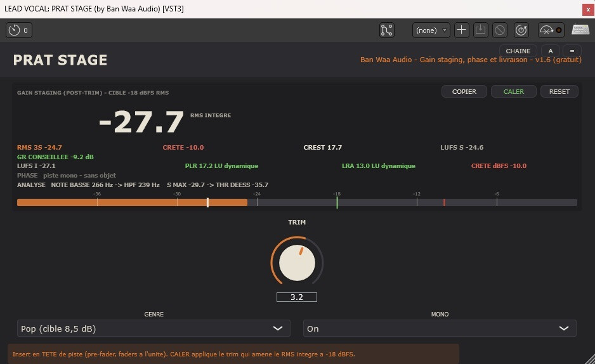This screenshot has height=364, width=595.
Task: Toggle the equals sign button
Action: click(572, 51)
